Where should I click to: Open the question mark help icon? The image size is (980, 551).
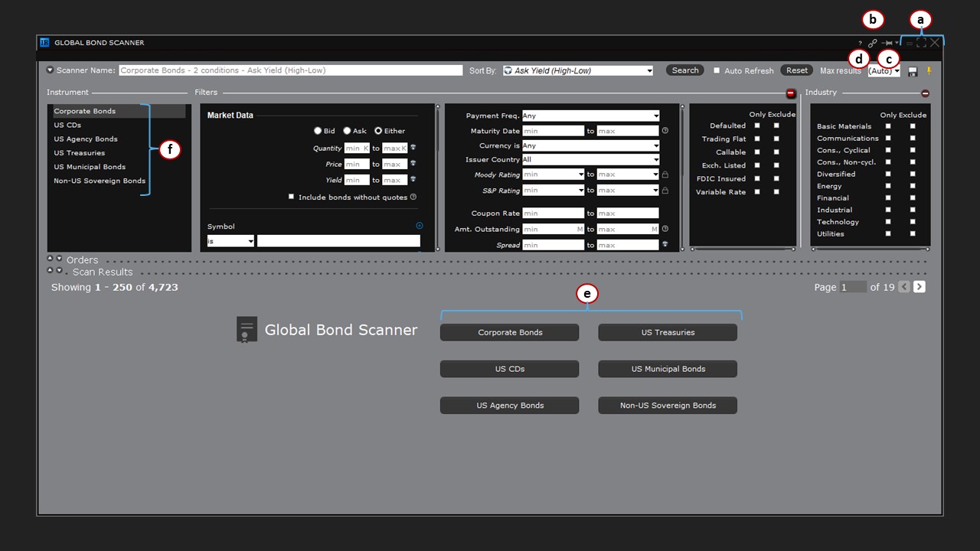point(860,44)
